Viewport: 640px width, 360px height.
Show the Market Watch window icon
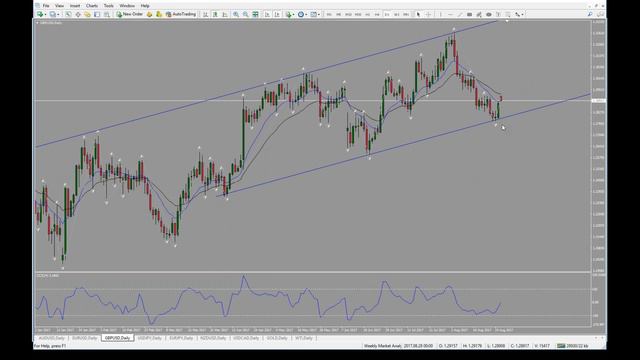tap(68, 14)
